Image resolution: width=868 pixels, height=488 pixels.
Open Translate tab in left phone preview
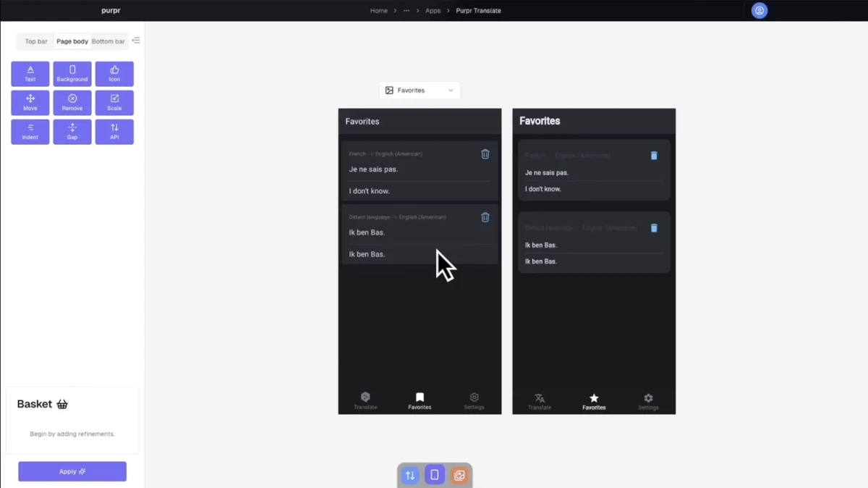coord(365,401)
